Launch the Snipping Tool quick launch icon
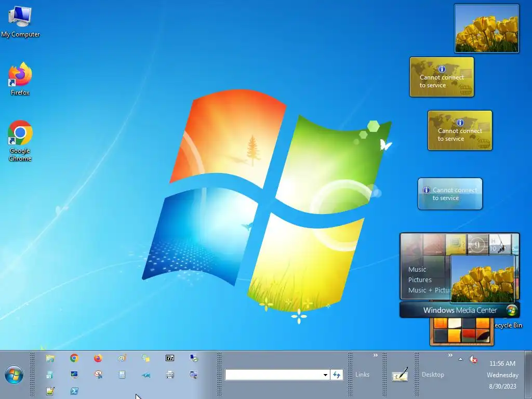 [98, 375]
